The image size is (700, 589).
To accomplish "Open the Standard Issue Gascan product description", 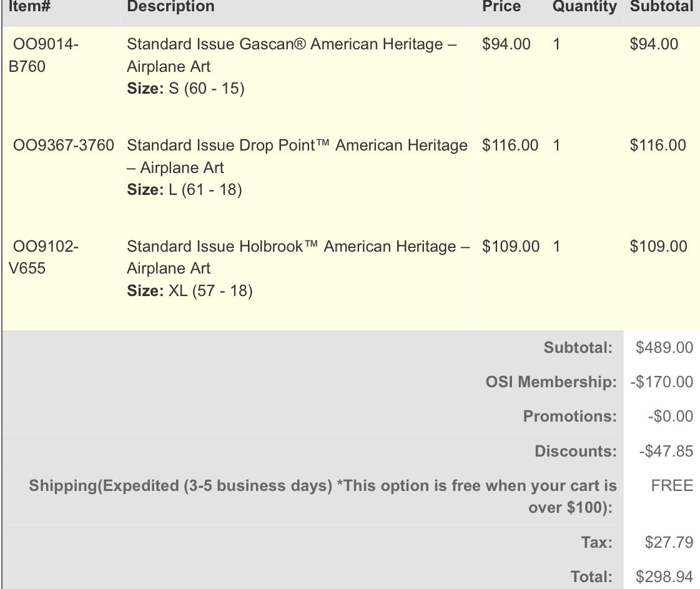I will (x=291, y=55).
